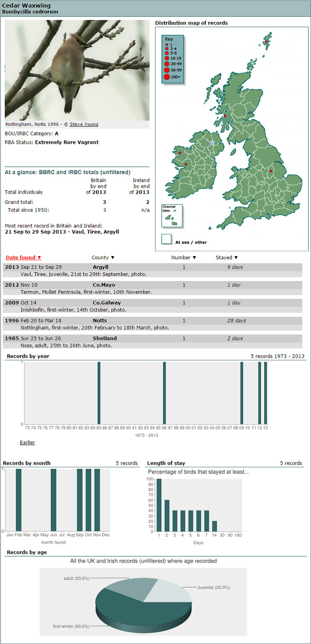Click the Noss adult detail line
The image size is (311, 644).
[x=66, y=345]
